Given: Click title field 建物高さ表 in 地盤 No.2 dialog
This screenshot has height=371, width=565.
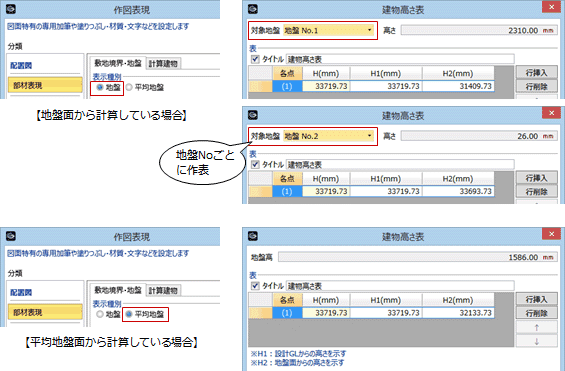Looking at the screenshot, I should (400, 165).
